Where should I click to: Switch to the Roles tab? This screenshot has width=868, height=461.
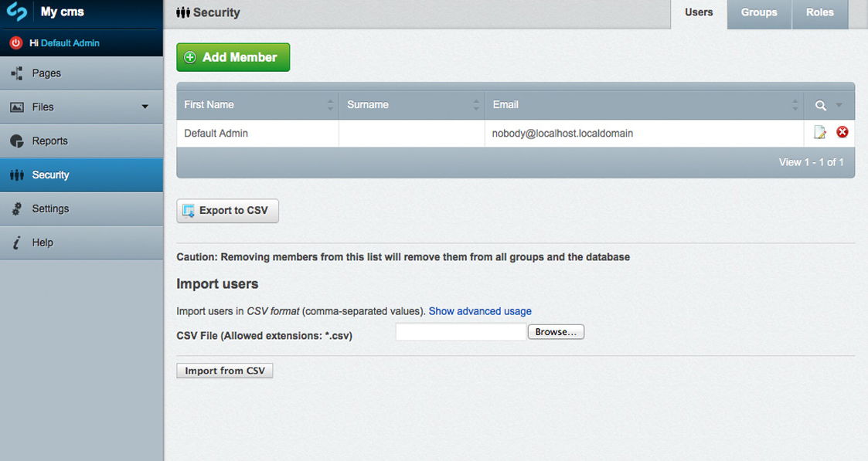(x=820, y=12)
